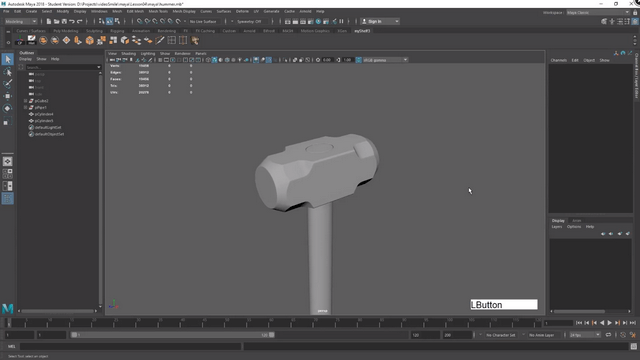Screen dimensions: 640x360
Task: Click the Save Scene icon
Action: (64, 21)
